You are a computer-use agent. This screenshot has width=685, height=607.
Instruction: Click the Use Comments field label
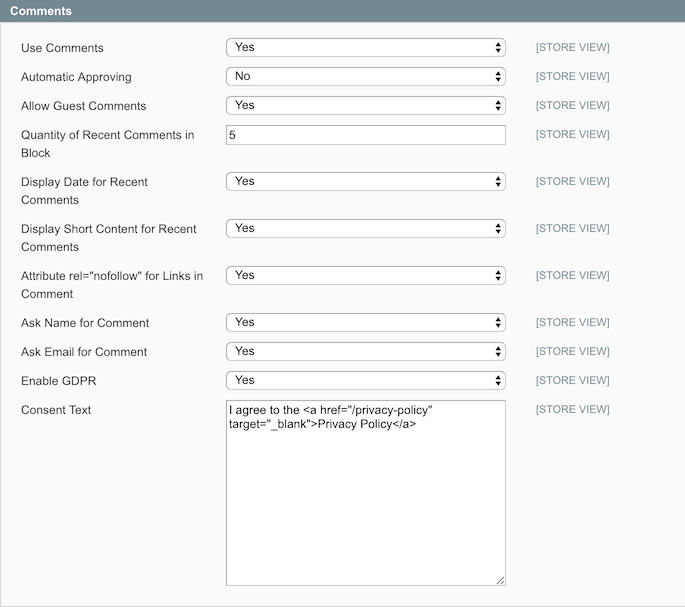pos(62,48)
